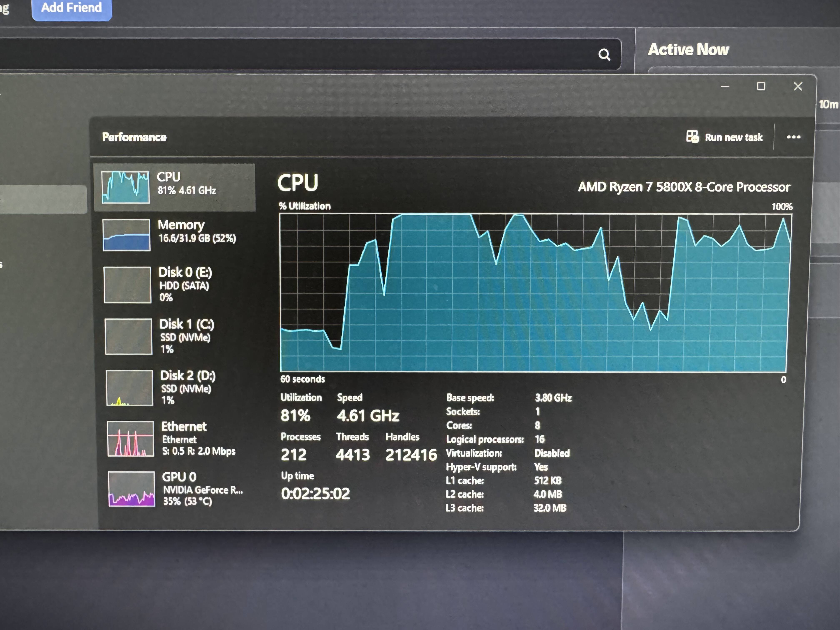This screenshot has height=630, width=840.
Task: Click the L2 cache 4.0 MB value
Action: coord(547,494)
